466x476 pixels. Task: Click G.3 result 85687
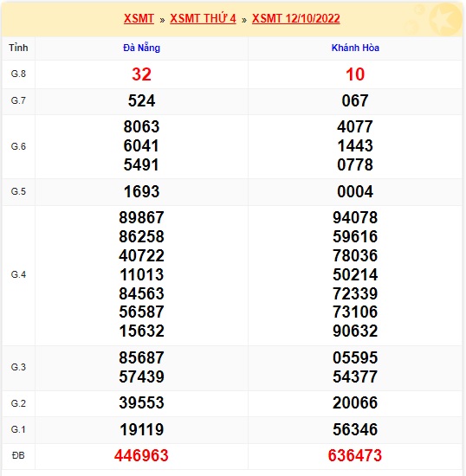click(x=141, y=358)
